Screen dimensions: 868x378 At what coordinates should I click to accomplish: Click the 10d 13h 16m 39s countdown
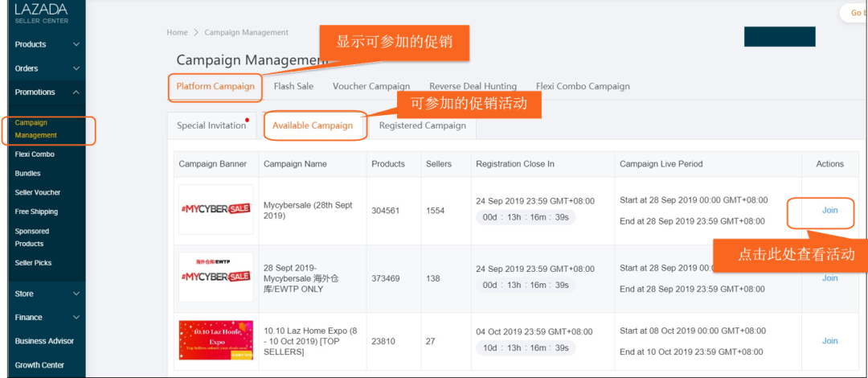[x=526, y=348]
